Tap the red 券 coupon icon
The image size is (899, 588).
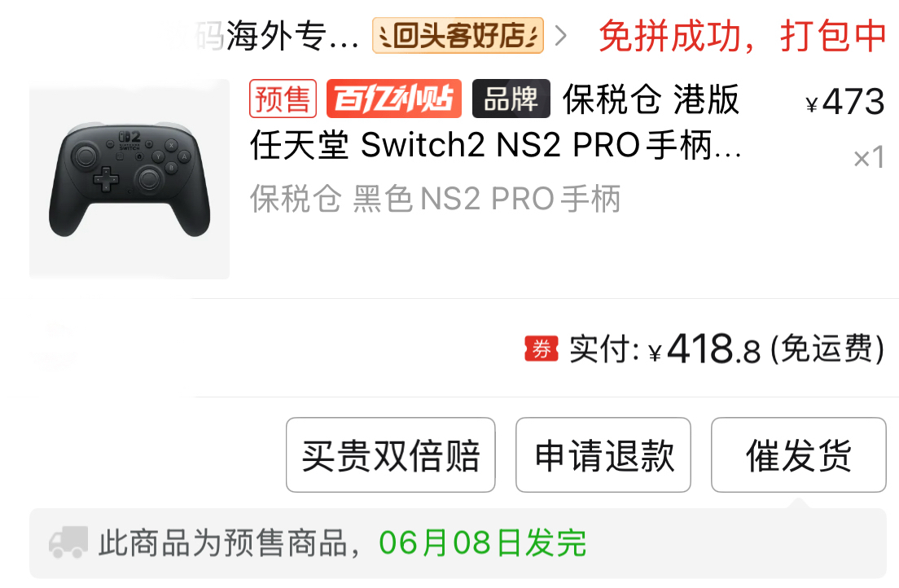(x=542, y=349)
